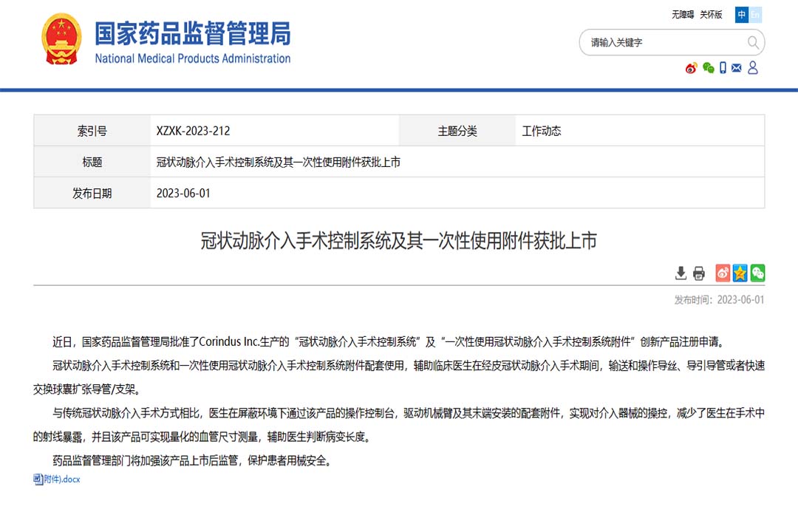Image resolution: width=798 pixels, height=532 pixels.
Task: Open the email envelope icon
Action: coord(737,68)
